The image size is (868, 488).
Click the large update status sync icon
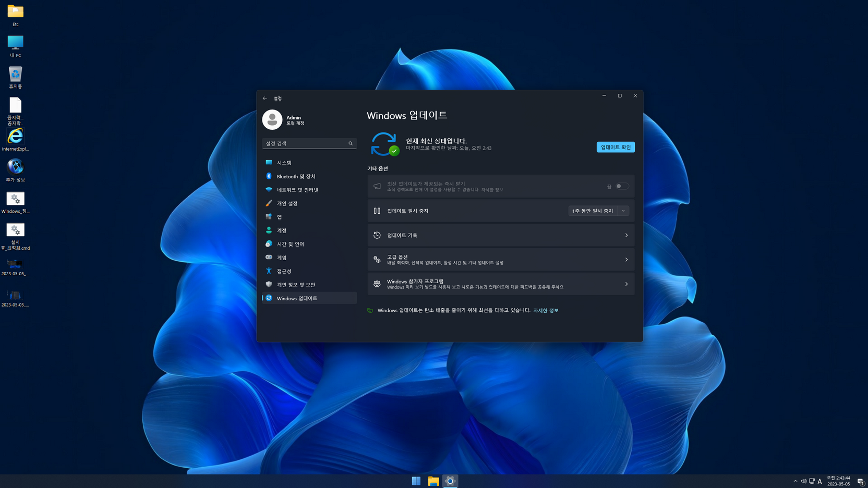coord(384,144)
